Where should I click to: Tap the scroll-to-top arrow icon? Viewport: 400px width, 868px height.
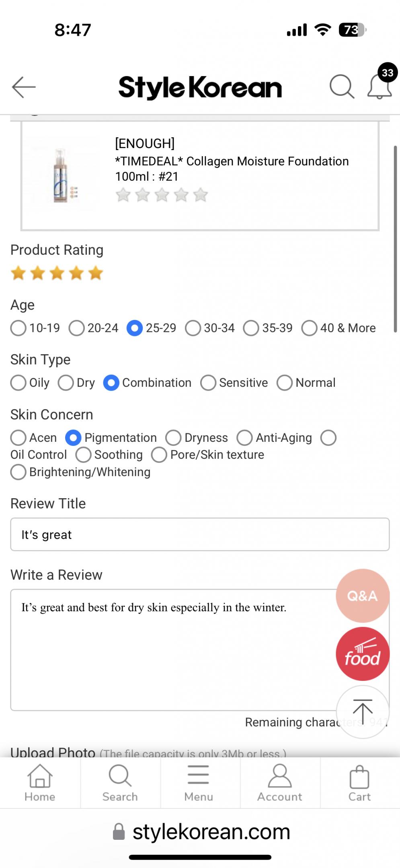pos(363,712)
